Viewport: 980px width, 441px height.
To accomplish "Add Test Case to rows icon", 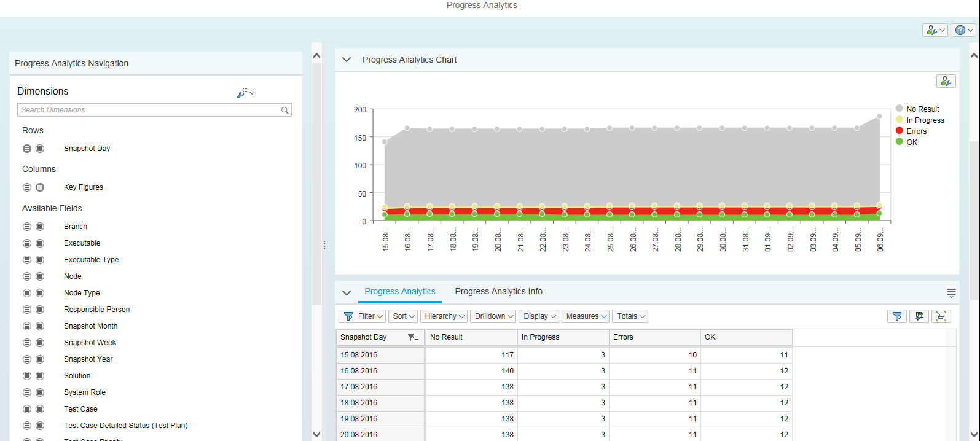I will (27, 409).
